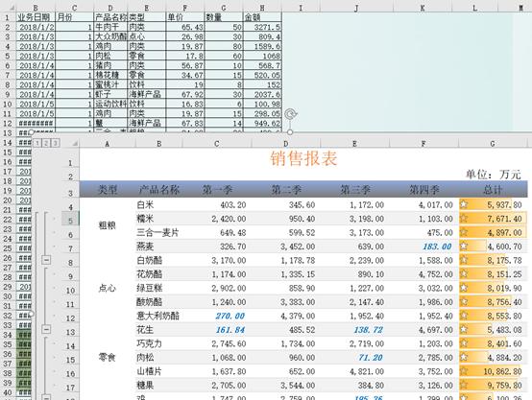Select column D header in the sales report
532x400 pixels.
pyautogui.click(x=285, y=144)
